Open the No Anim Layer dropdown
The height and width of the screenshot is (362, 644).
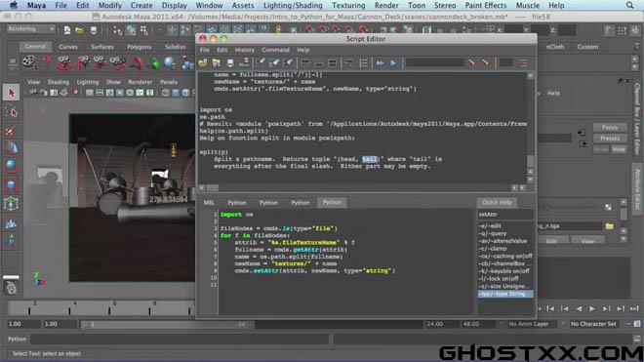(529, 324)
